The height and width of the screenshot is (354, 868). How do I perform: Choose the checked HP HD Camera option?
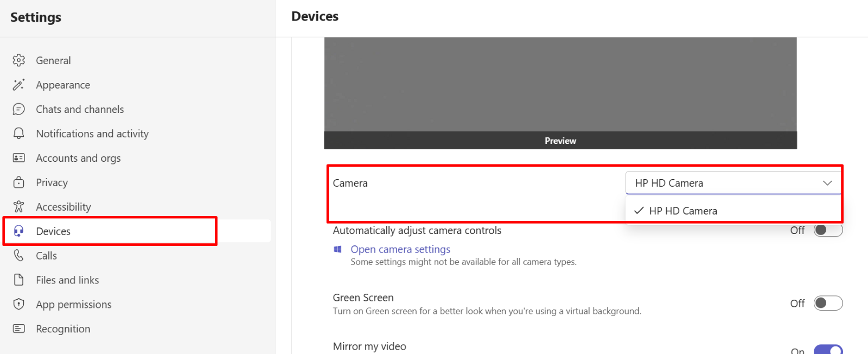coord(682,211)
